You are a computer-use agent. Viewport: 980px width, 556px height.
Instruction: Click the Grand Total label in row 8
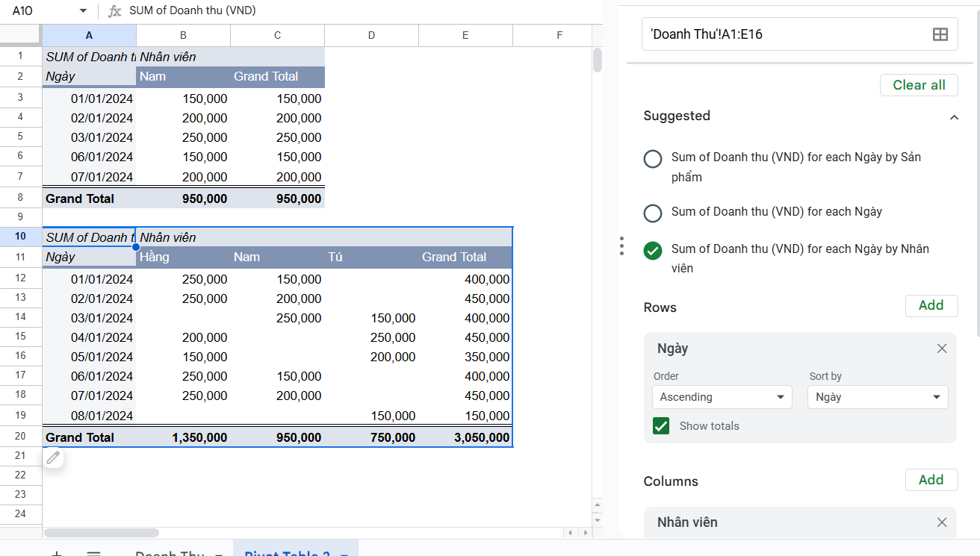pyautogui.click(x=90, y=199)
